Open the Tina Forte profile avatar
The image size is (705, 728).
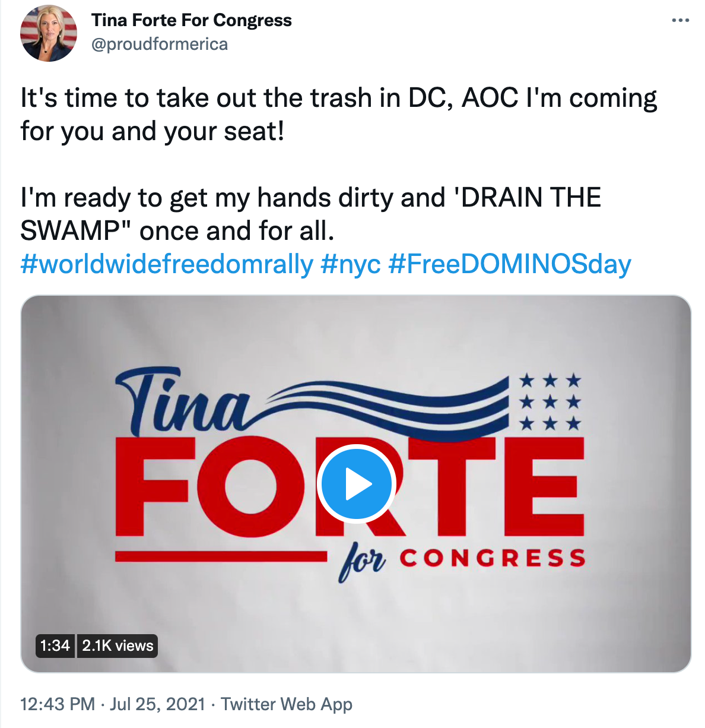48,33
